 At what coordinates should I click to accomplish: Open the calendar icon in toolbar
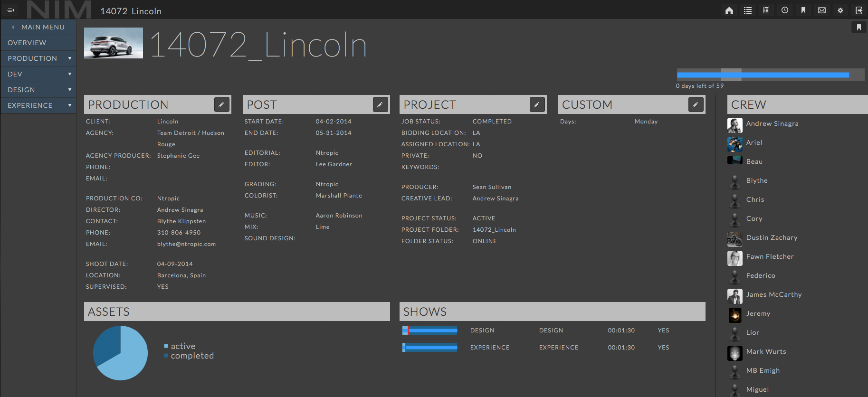pyautogui.click(x=766, y=10)
